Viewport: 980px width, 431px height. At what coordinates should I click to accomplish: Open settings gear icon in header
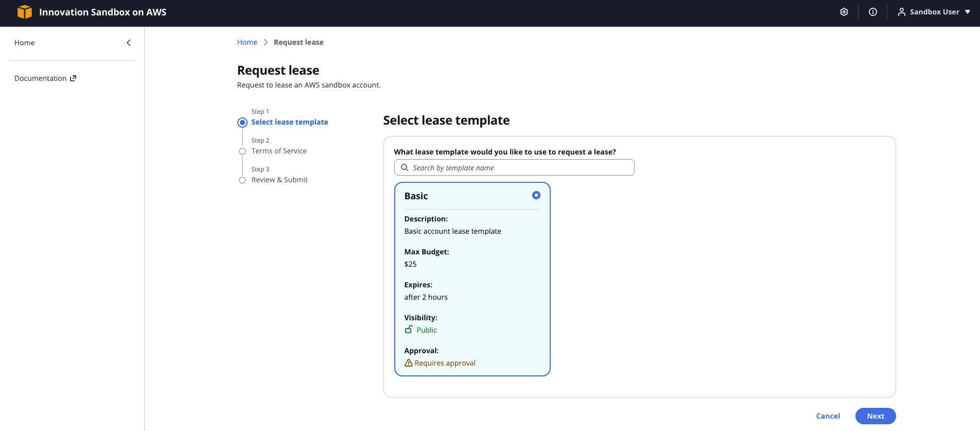pos(844,12)
